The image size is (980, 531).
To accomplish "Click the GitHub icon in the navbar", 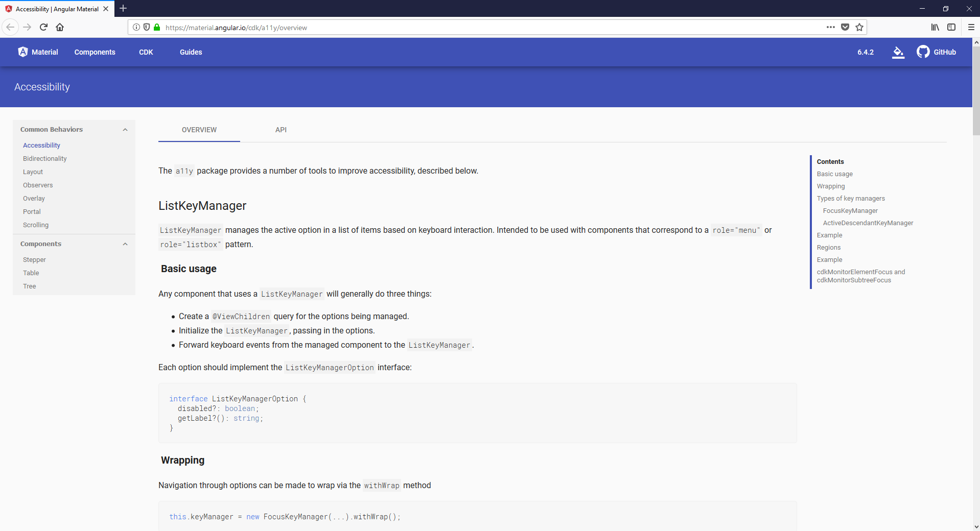I will [x=923, y=52].
